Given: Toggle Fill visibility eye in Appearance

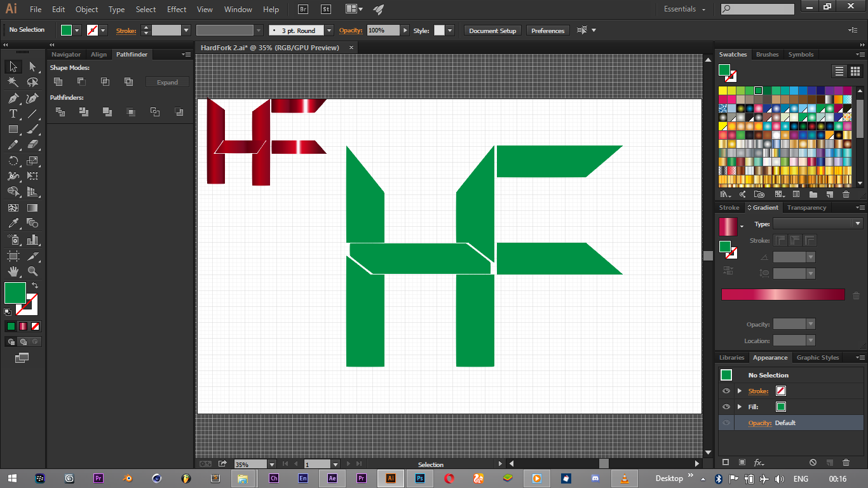Looking at the screenshot, I should (x=726, y=407).
